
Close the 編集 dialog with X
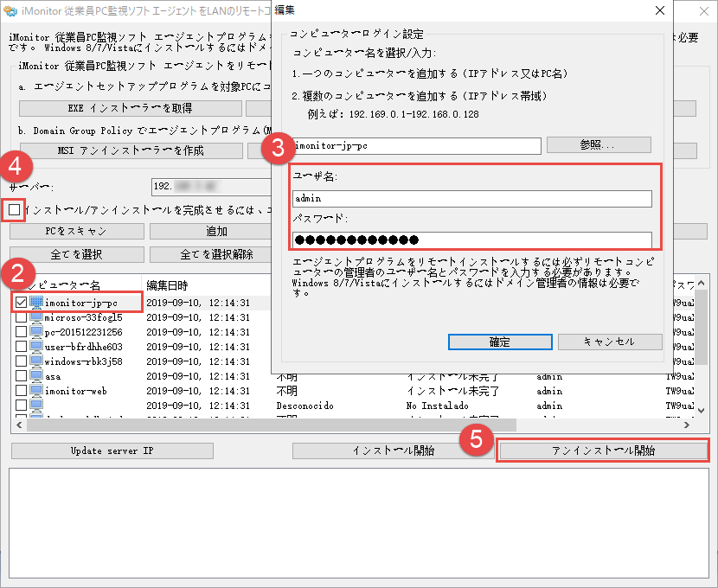click(660, 10)
